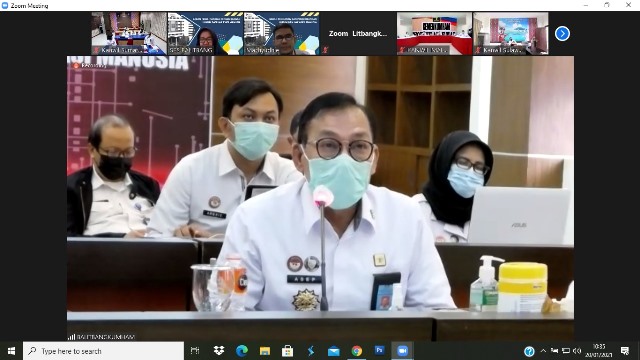Minimize the Zoom Meeting window
The image size is (640, 360).
(586, 5)
